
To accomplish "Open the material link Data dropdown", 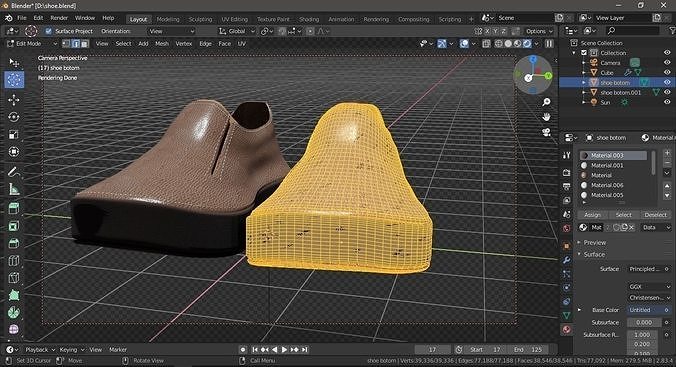I will 655,227.
